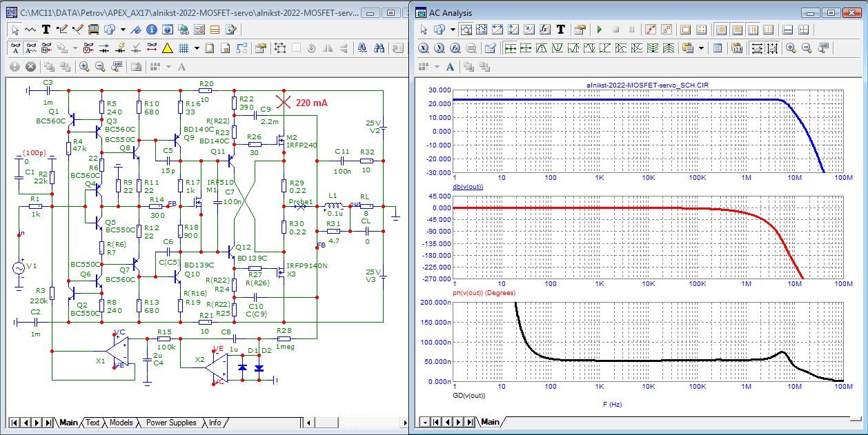868x435 pixels.
Task: Choose the Select mode arrow in schematic toolbar
Action: click(x=14, y=30)
